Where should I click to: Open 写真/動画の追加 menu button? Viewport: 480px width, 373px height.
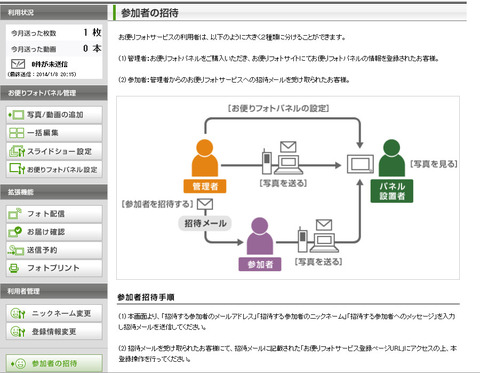pos(54,115)
